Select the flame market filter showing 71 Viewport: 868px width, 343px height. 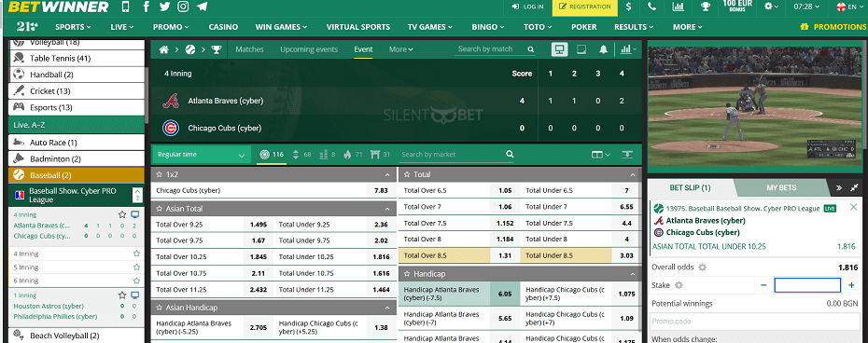click(353, 155)
